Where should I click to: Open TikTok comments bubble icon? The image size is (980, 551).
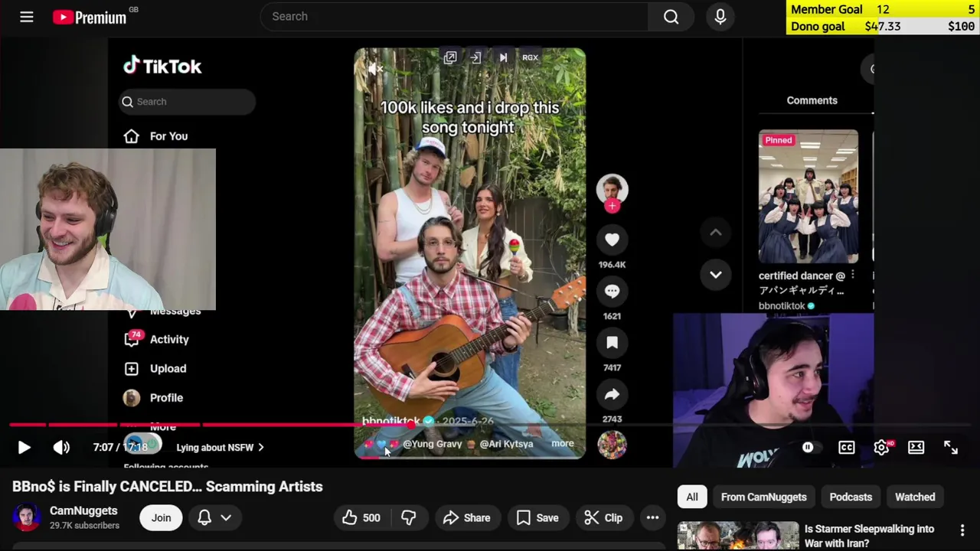(x=612, y=292)
